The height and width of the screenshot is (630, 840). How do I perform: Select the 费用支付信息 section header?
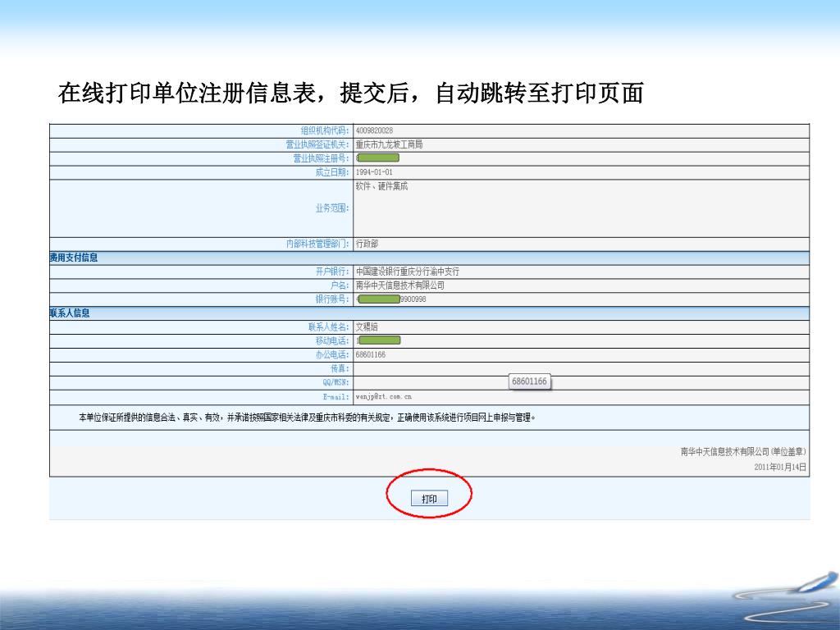pos(74,258)
